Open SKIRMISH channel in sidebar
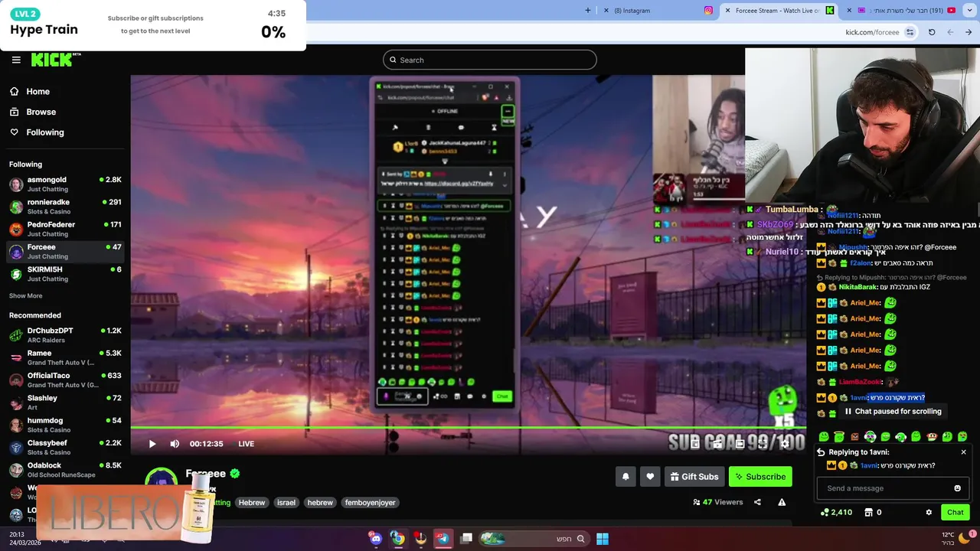This screenshot has width=980, height=551. point(65,274)
